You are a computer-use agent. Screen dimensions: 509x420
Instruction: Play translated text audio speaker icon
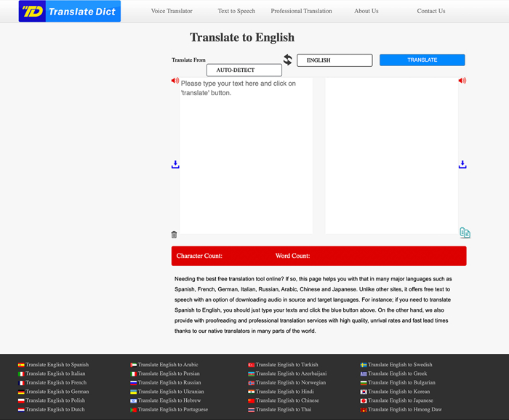[462, 81]
